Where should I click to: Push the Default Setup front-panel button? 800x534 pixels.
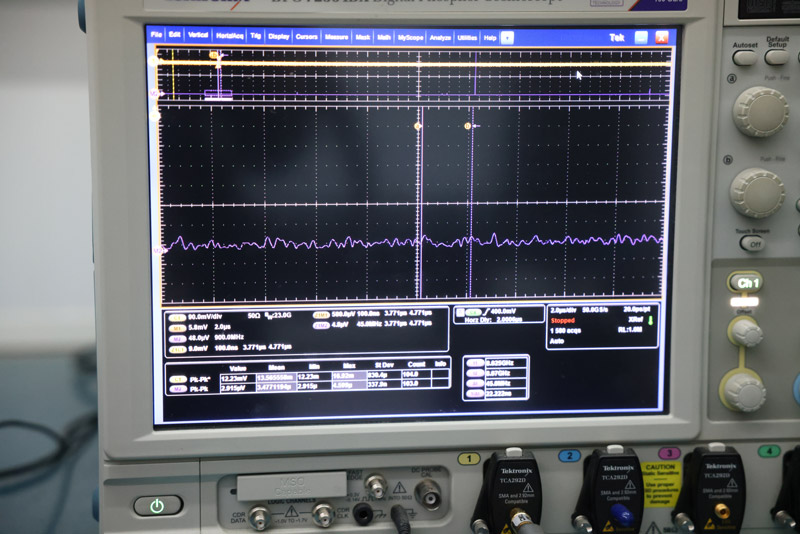[777, 57]
